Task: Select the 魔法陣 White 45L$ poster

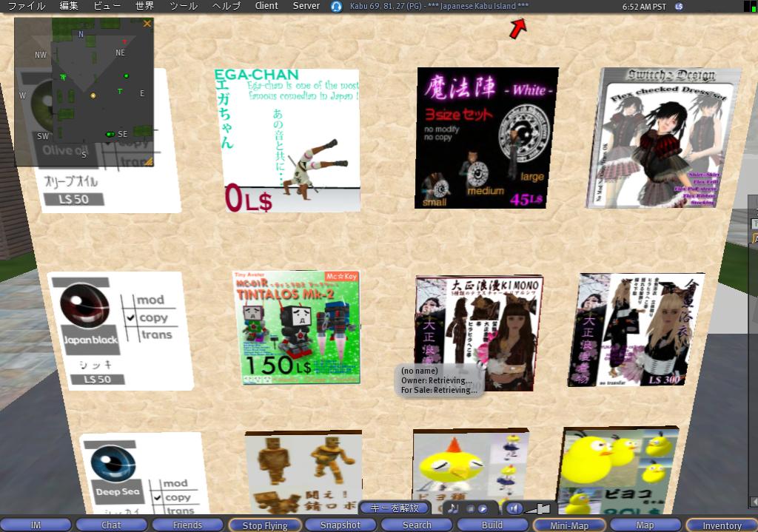Action: pyautogui.click(x=486, y=138)
